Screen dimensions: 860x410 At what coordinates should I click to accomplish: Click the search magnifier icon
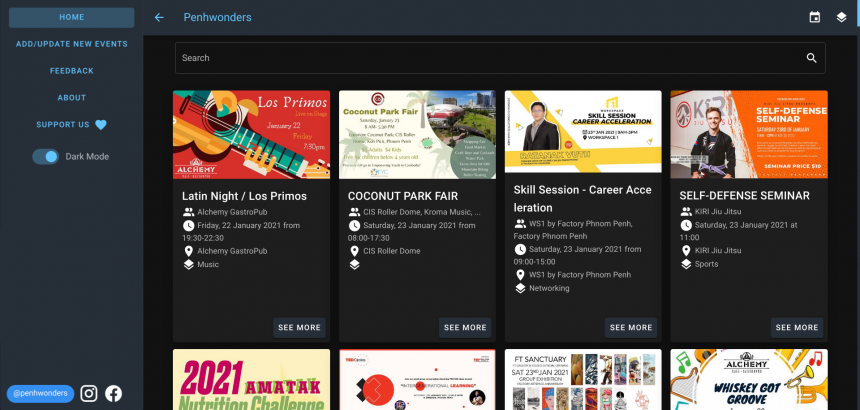pyautogui.click(x=812, y=58)
